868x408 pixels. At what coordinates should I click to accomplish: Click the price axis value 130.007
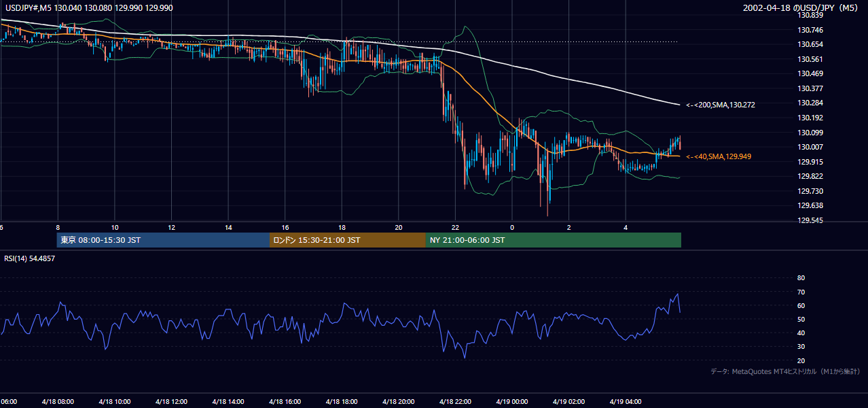point(810,147)
